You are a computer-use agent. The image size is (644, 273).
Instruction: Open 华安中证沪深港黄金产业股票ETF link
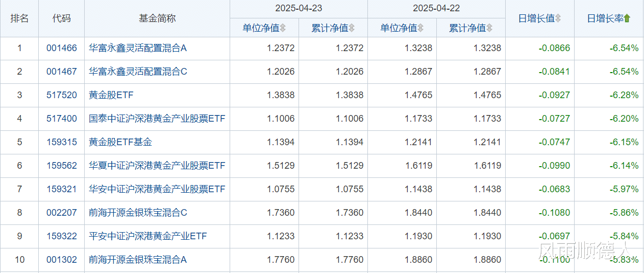coord(157,189)
